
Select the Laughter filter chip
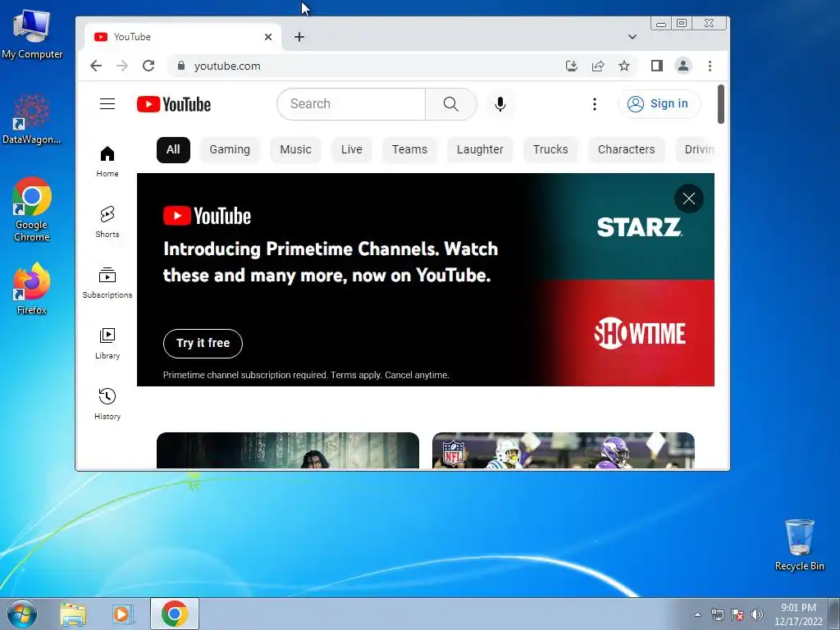pos(480,149)
